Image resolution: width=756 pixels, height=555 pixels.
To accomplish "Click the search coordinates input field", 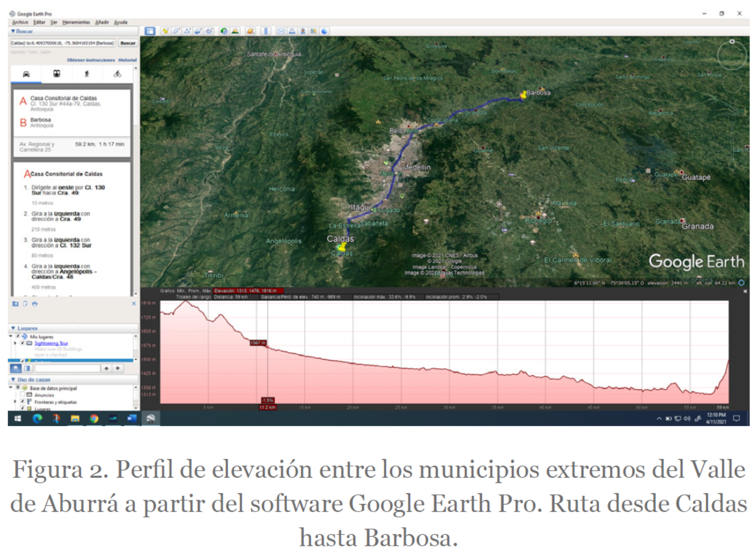I will point(63,43).
